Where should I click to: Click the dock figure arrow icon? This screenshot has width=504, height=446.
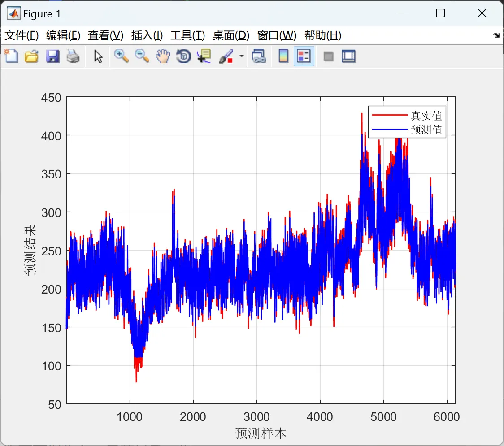coord(497,35)
